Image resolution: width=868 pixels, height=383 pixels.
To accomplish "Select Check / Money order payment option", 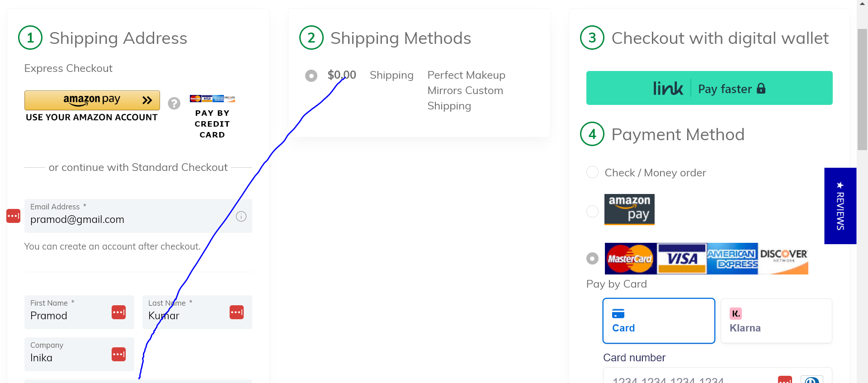I will 592,172.
